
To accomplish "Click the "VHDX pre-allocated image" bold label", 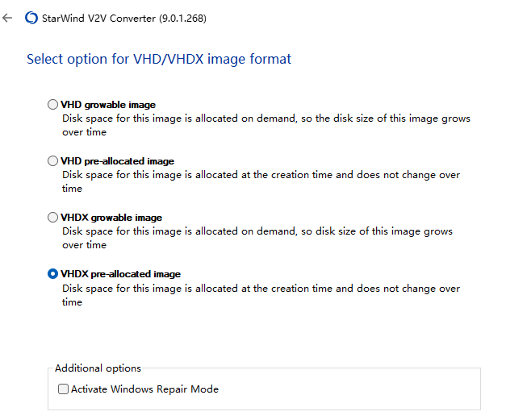I will point(120,274).
